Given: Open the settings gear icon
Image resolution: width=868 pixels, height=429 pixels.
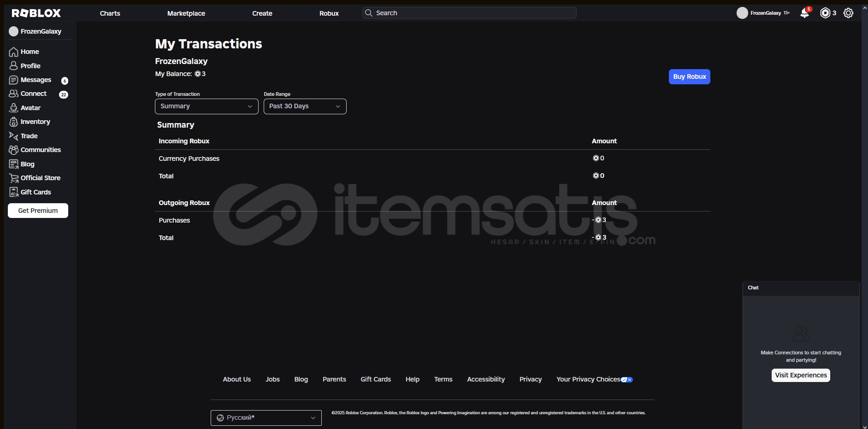Looking at the screenshot, I should [848, 13].
